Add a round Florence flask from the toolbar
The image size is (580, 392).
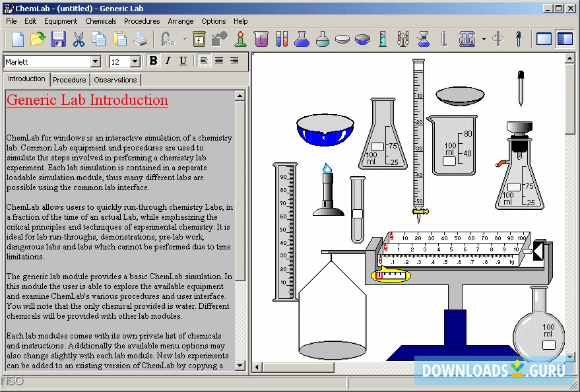click(x=322, y=39)
